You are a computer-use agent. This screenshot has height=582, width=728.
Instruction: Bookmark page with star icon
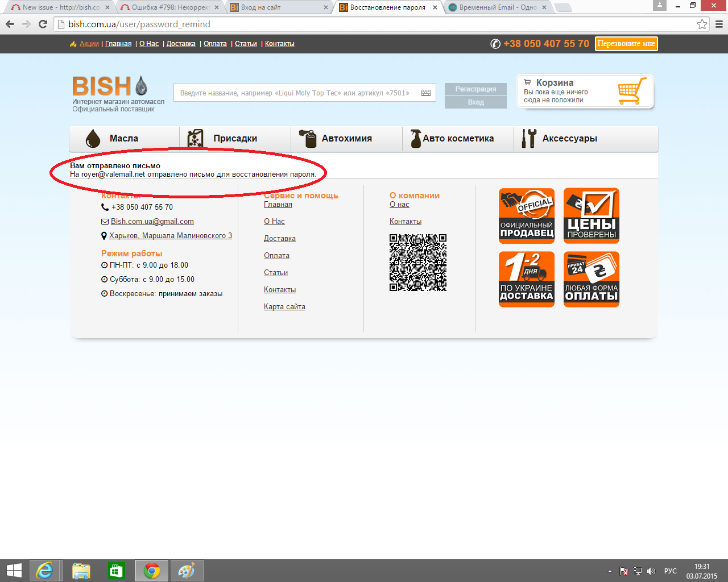pyautogui.click(x=702, y=24)
